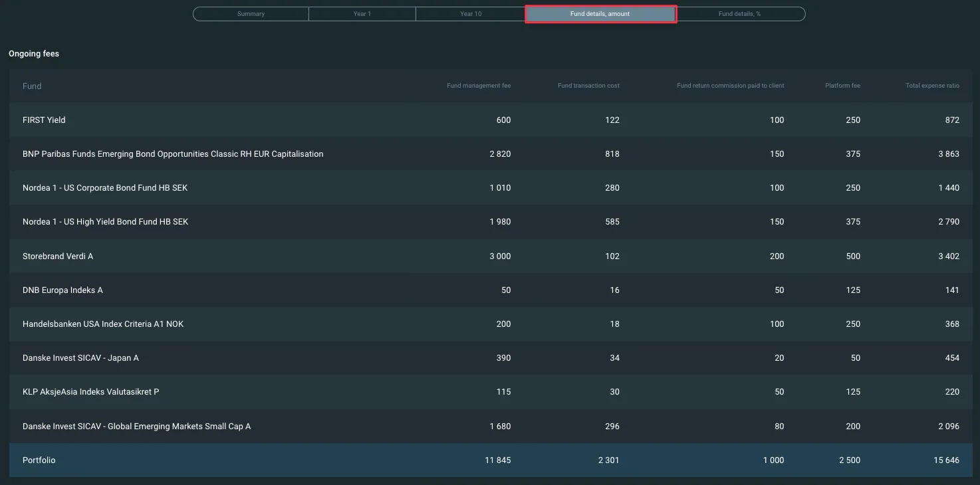Click Danske Japan A management fee 390
The height and width of the screenshot is (485, 980).
point(503,358)
